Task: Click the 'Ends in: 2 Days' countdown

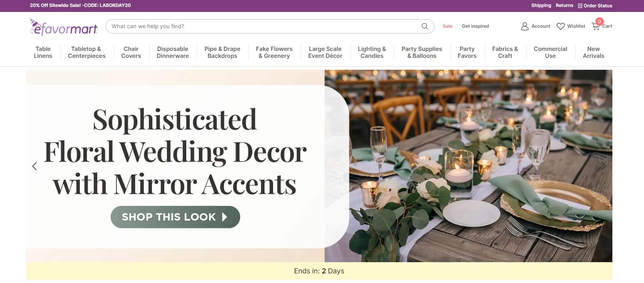Action: [x=319, y=271]
